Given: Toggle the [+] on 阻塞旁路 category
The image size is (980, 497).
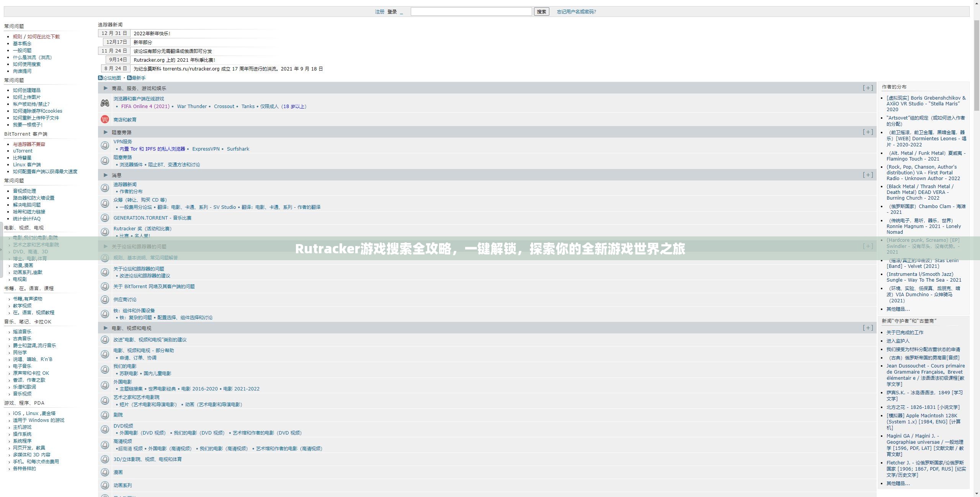Looking at the screenshot, I should (867, 132).
